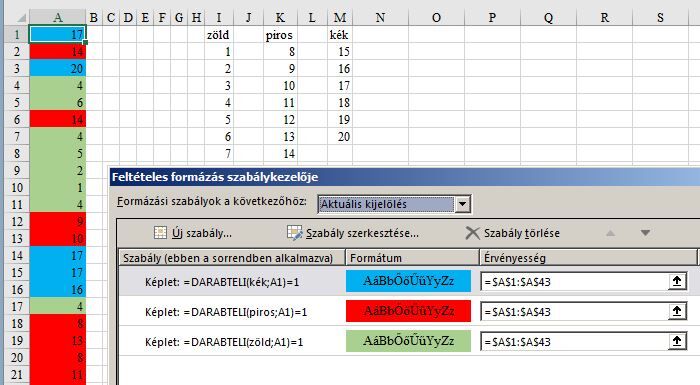
Task: Click cell A10 with value 1
Action: (58, 187)
